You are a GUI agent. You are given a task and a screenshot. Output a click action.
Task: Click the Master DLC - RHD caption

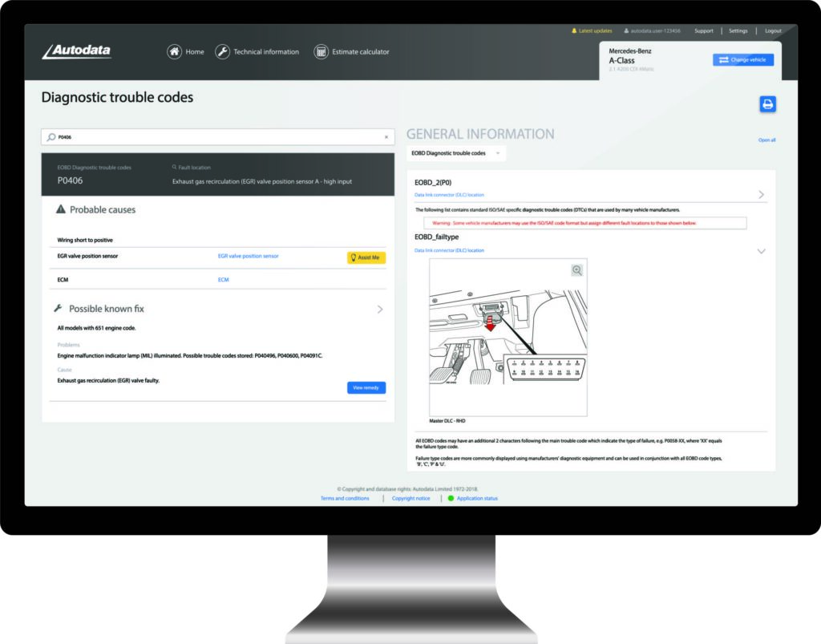447,421
